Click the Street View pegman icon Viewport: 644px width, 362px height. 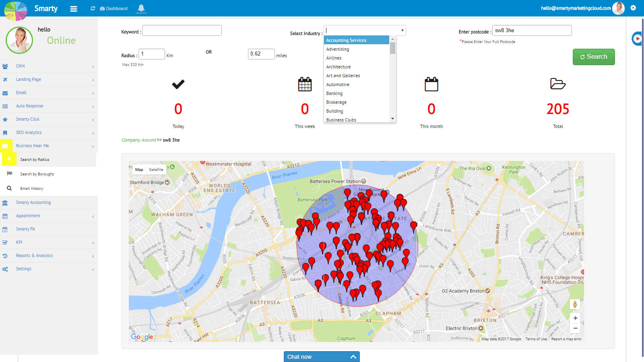coord(575,304)
